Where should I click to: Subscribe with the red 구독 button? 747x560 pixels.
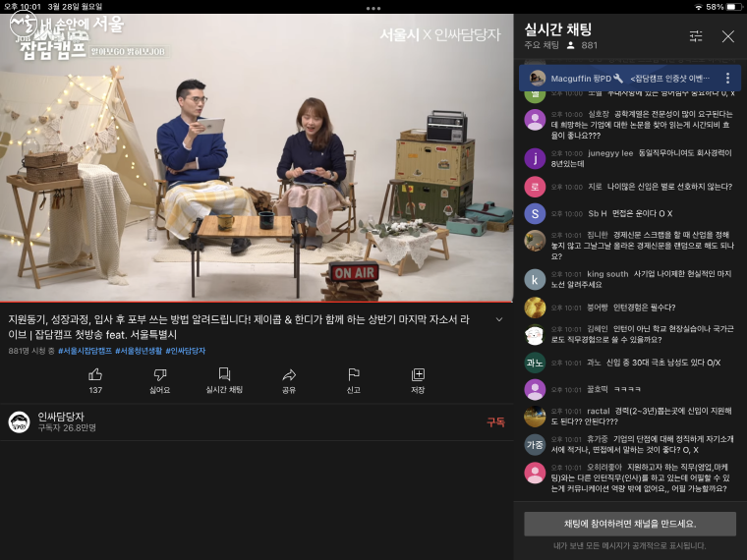point(495,421)
